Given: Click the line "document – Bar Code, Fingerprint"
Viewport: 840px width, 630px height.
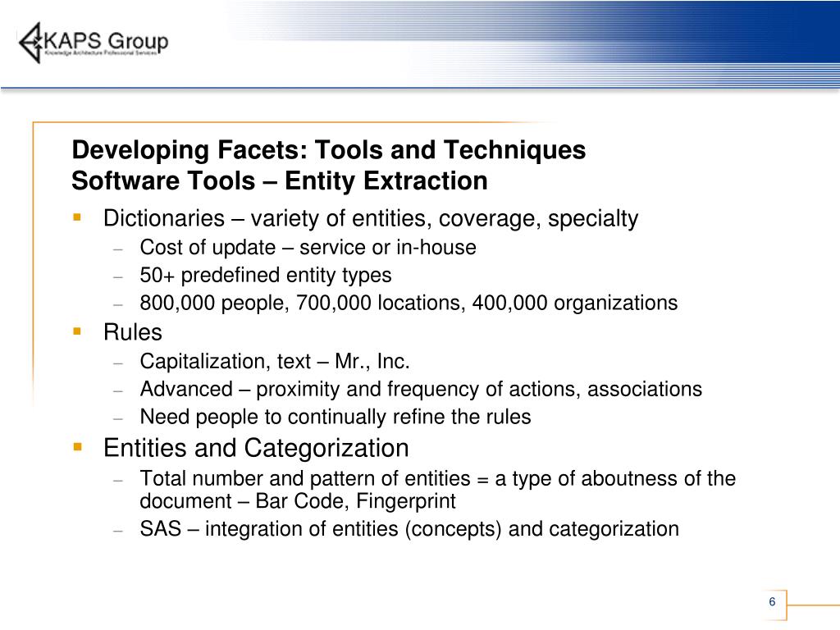Looking at the screenshot, I should tap(298, 501).
